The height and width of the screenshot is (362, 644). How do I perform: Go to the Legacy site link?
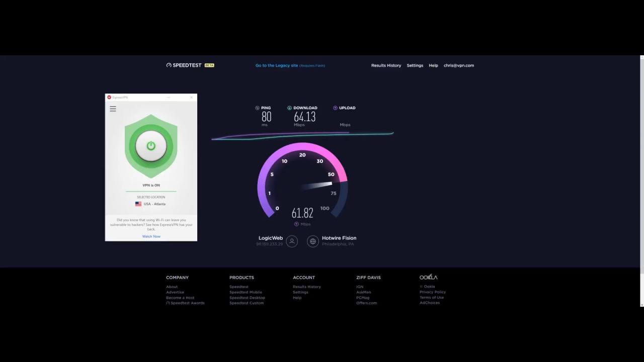(277, 65)
